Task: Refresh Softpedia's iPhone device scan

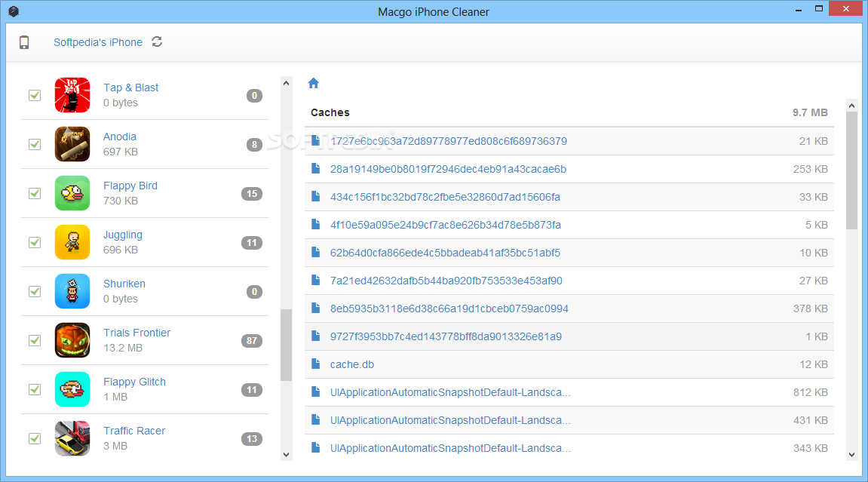Action: 157,42
